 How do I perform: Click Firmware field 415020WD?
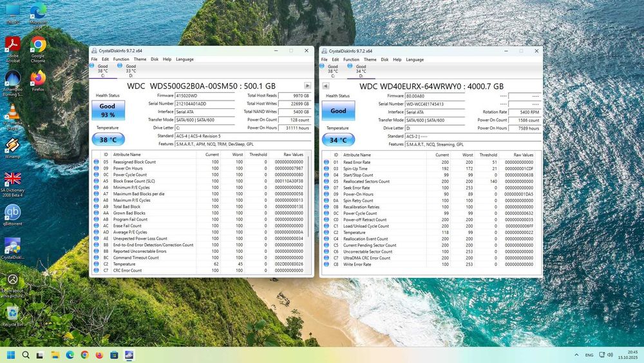pyautogui.click(x=205, y=95)
